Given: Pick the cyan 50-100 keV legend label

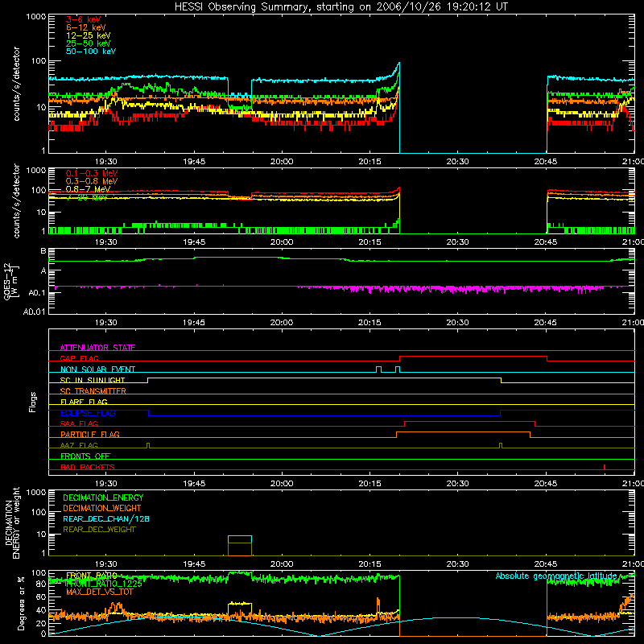Looking at the screenshot, I should click(x=91, y=52).
